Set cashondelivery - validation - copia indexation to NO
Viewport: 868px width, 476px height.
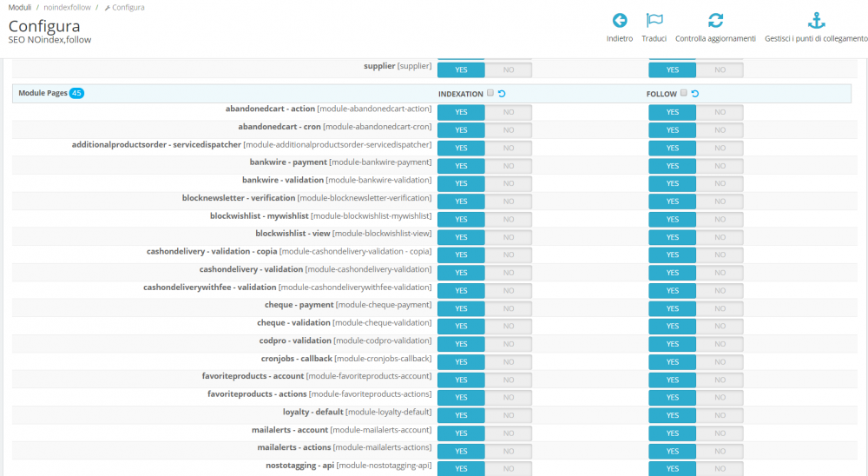click(x=508, y=255)
